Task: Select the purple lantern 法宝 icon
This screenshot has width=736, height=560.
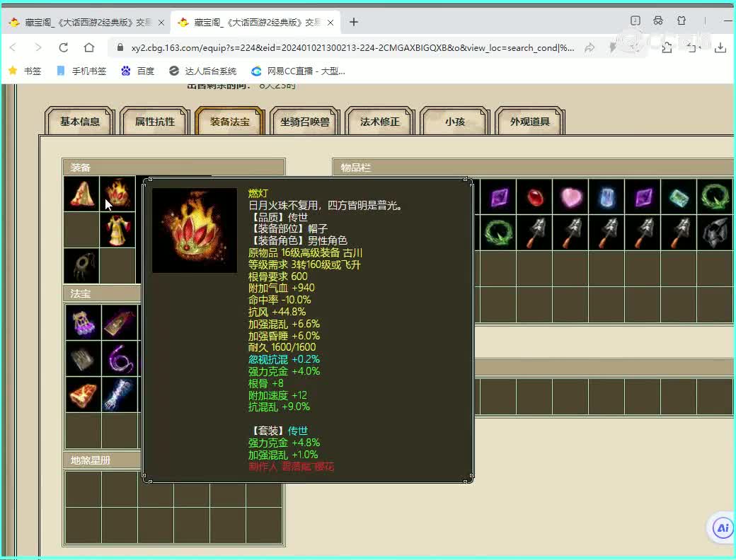Action: pos(84,322)
